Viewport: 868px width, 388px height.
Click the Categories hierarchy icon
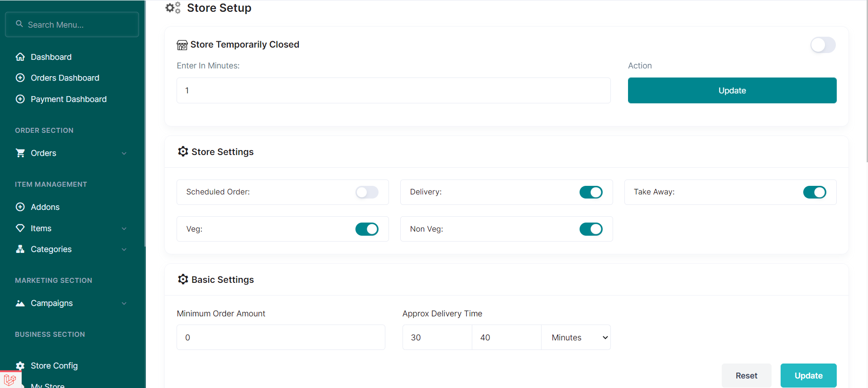[20, 249]
